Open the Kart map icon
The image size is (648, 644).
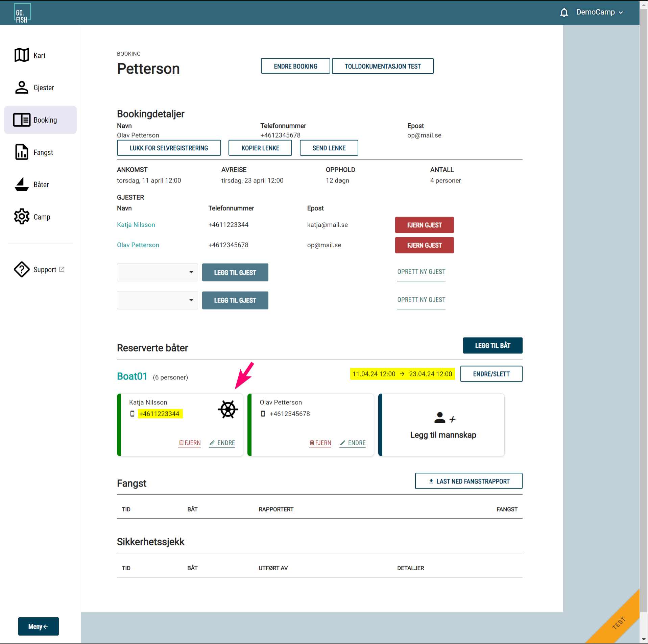pyautogui.click(x=22, y=55)
